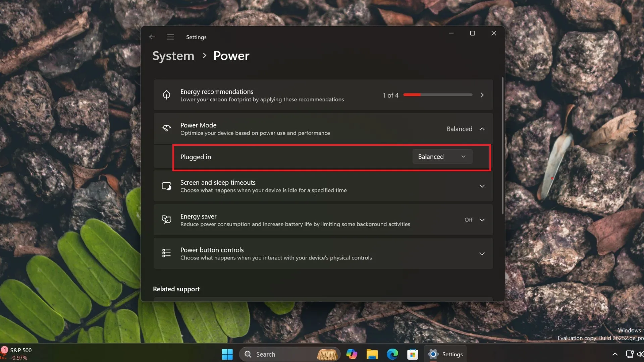Click the Settings taskbar app icon

pyautogui.click(x=433, y=354)
